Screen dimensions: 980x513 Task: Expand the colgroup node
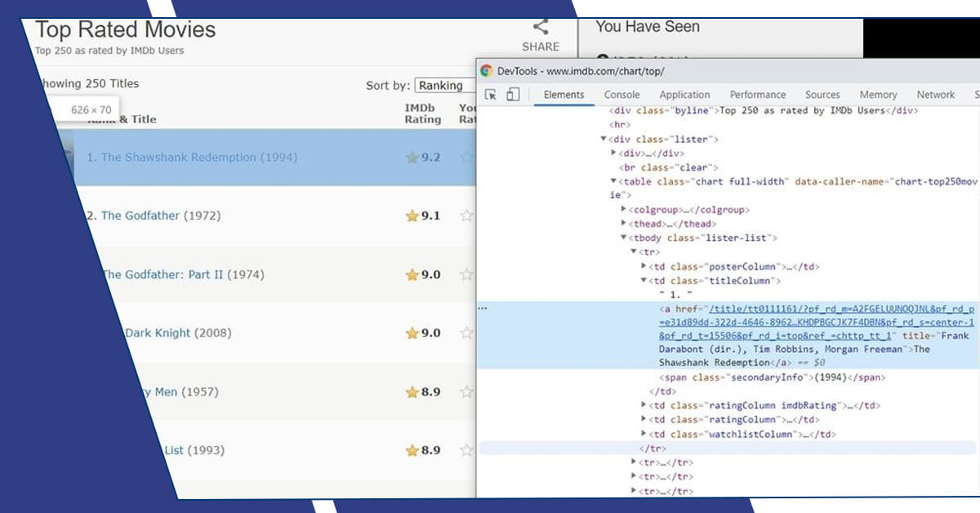pos(624,210)
